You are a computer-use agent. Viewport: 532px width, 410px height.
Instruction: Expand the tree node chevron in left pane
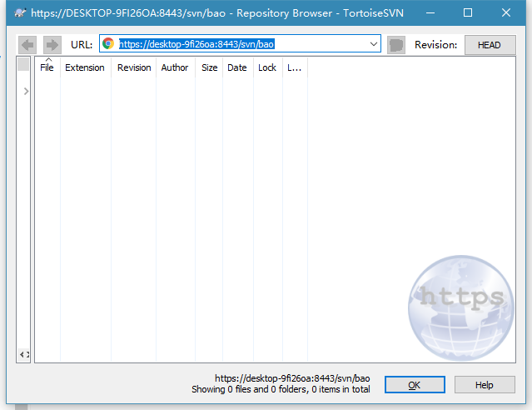26,91
